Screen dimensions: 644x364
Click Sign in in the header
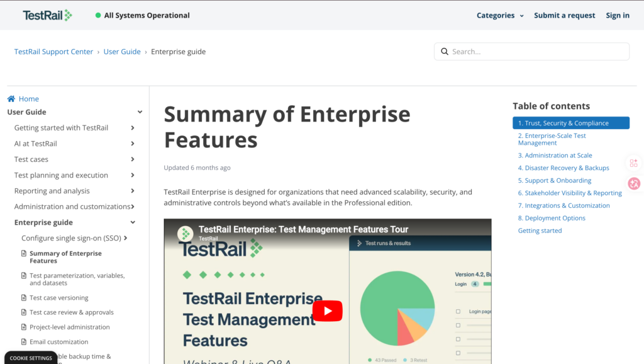click(617, 15)
